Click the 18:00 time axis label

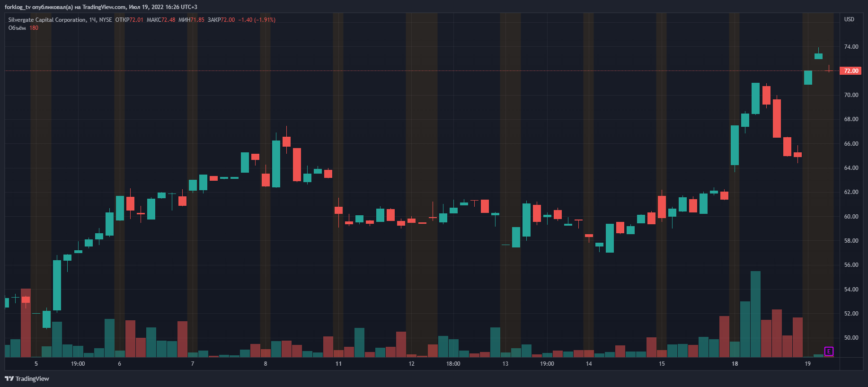tap(453, 364)
